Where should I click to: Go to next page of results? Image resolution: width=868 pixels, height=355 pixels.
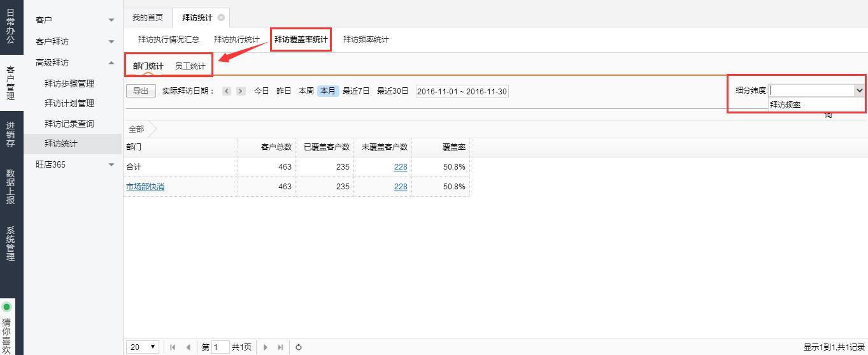pyautogui.click(x=266, y=347)
